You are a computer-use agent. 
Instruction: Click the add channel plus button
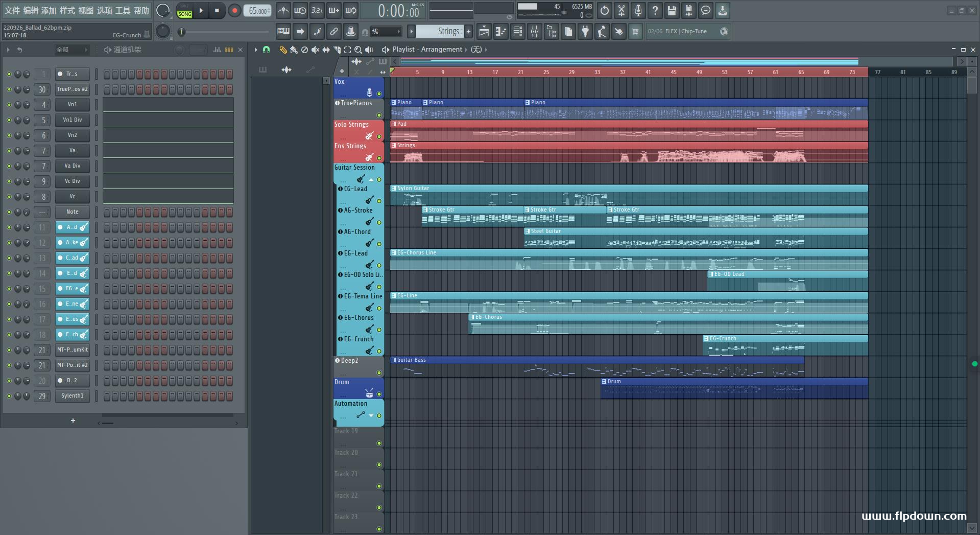click(73, 421)
